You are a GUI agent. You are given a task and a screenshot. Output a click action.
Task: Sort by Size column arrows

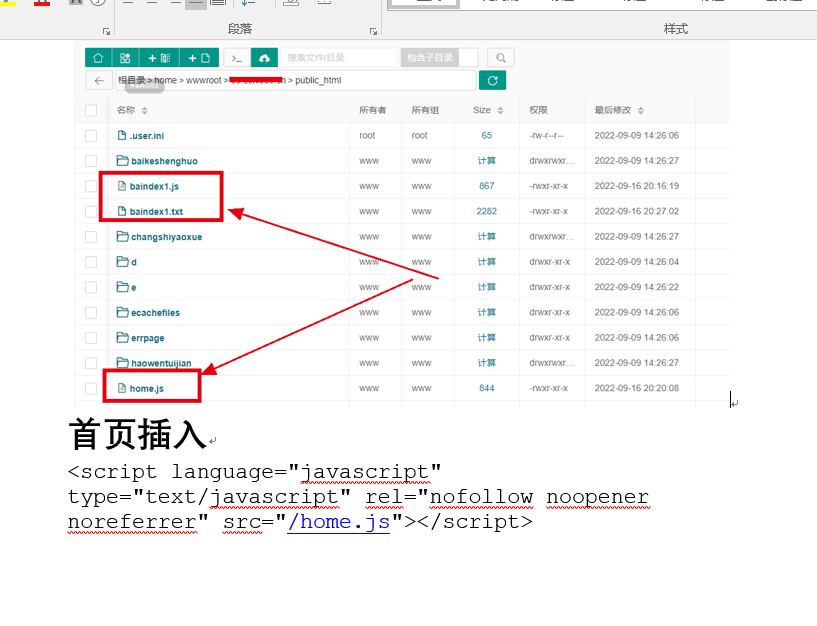coord(500,111)
